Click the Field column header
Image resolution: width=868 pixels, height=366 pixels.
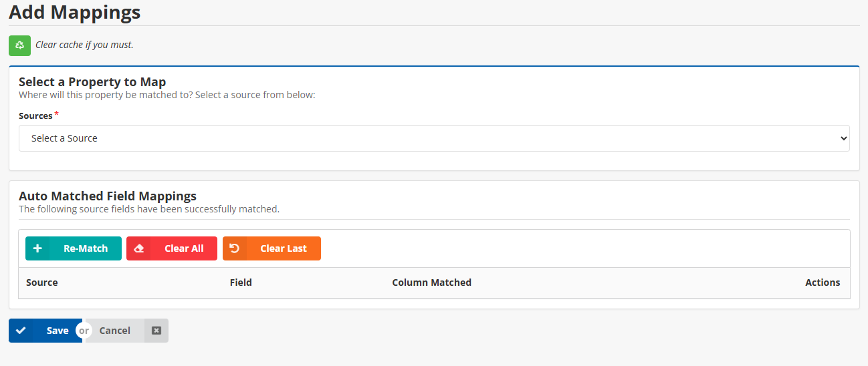pos(241,283)
